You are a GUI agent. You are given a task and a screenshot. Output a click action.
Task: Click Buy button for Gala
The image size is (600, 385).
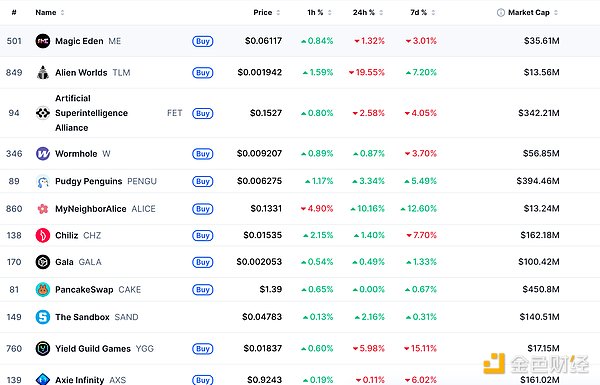(202, 262)
